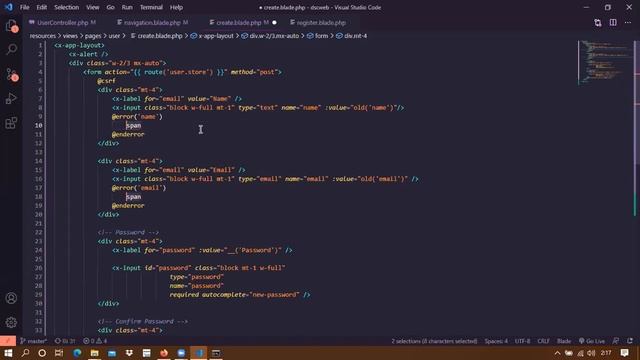This screenshot has width=640, height=360.
Task: Open the Accounts menu icon
Action: (x=11, y=298)
